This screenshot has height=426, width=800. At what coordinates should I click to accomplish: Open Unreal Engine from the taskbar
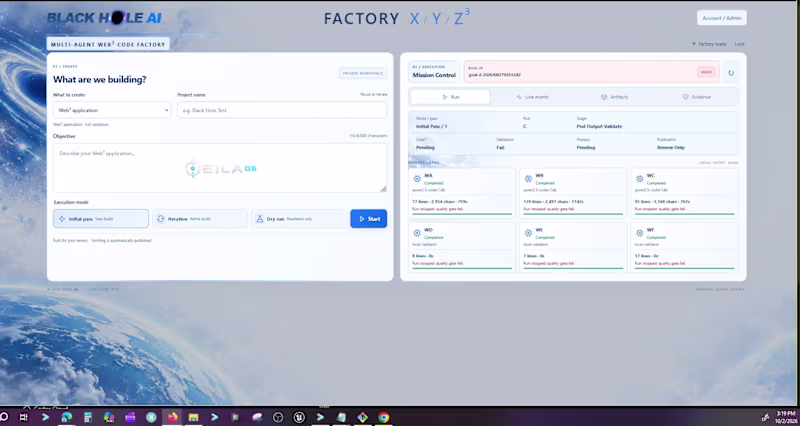pyautogui.click(x=299, y=417)
